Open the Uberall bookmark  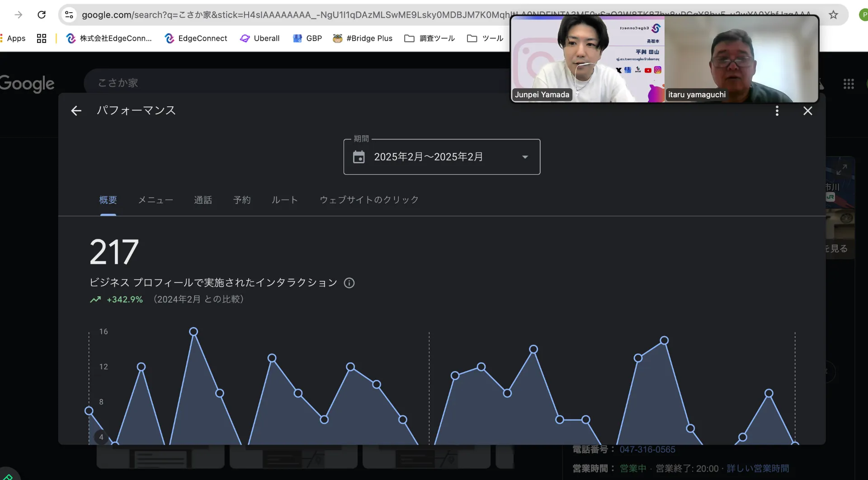click(x=260, y=38)
